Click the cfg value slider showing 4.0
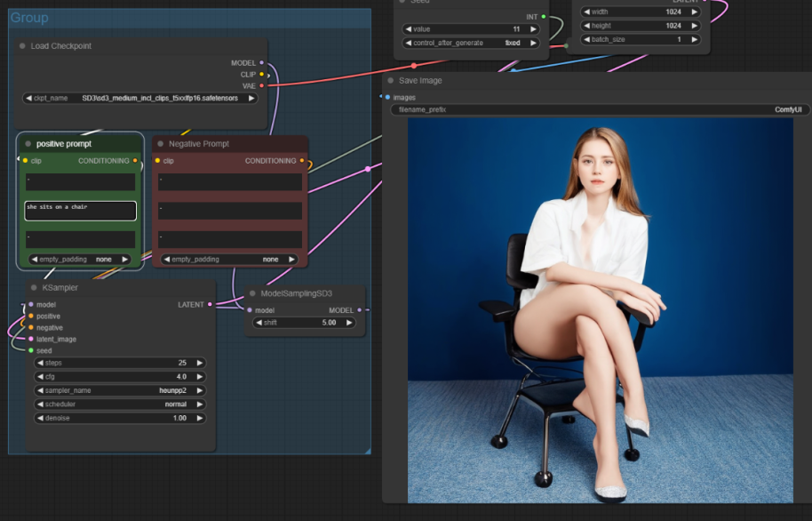The height and width of the screenshot is (521, 812). pyautogui.click(x=120, y=377)
